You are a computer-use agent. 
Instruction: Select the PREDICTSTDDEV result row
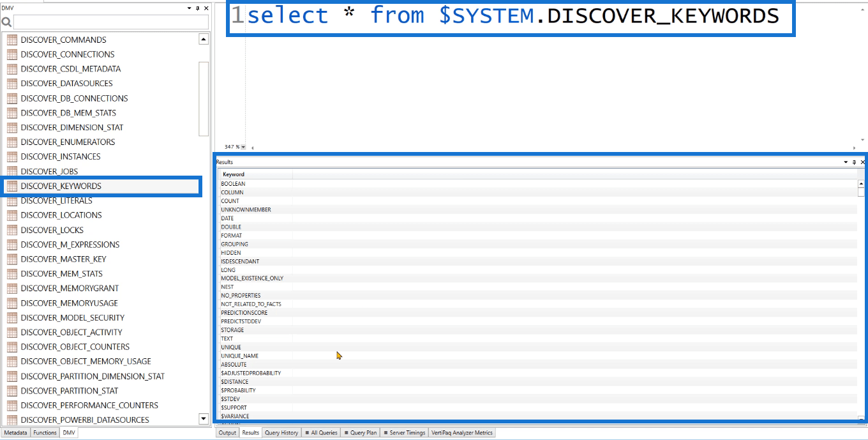(537, 321)
